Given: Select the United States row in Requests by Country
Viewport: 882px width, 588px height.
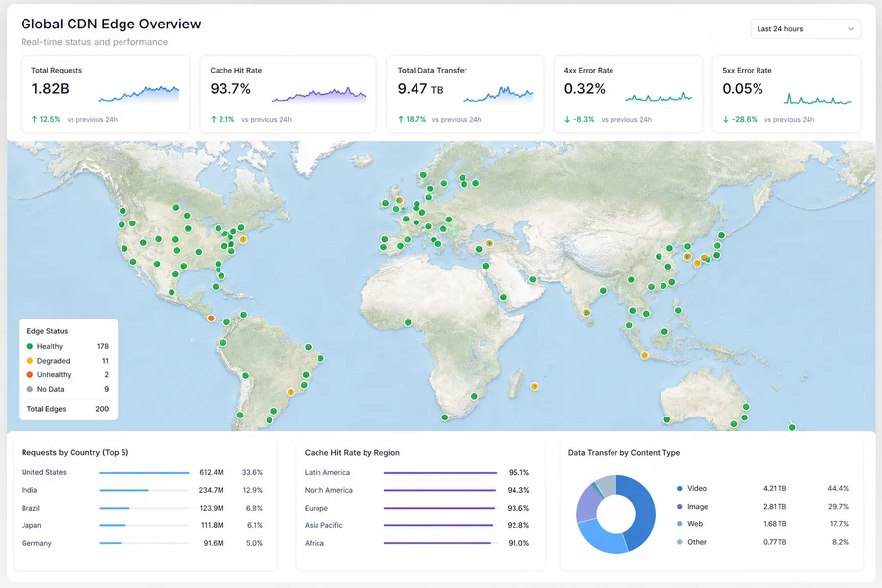Looking at the screenshot, I should [142, 472].
